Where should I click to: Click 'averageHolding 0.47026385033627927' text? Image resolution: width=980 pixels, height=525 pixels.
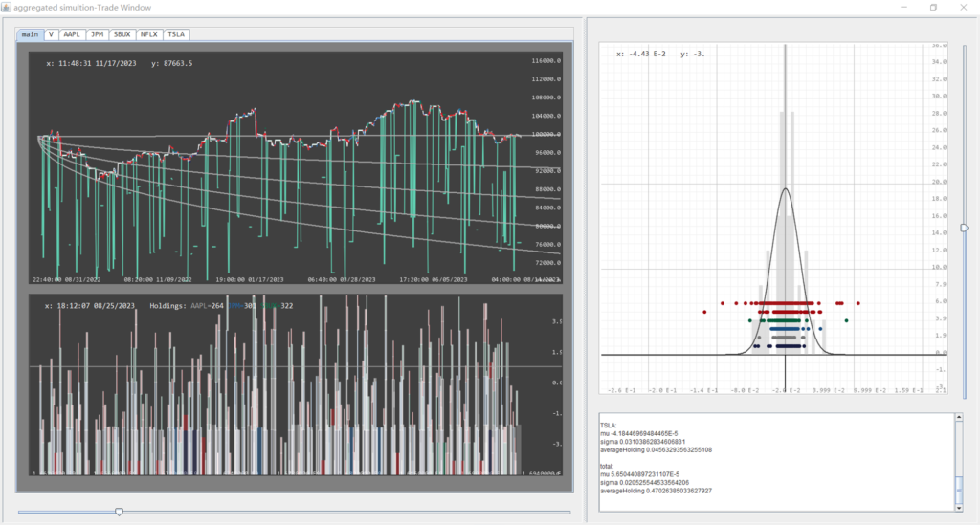tap(656, 491)
